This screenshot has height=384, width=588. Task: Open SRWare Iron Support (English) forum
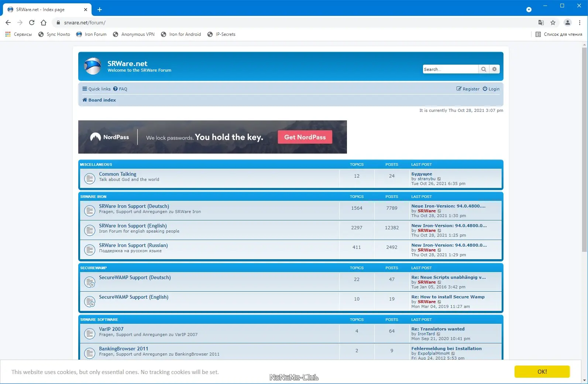133,226
